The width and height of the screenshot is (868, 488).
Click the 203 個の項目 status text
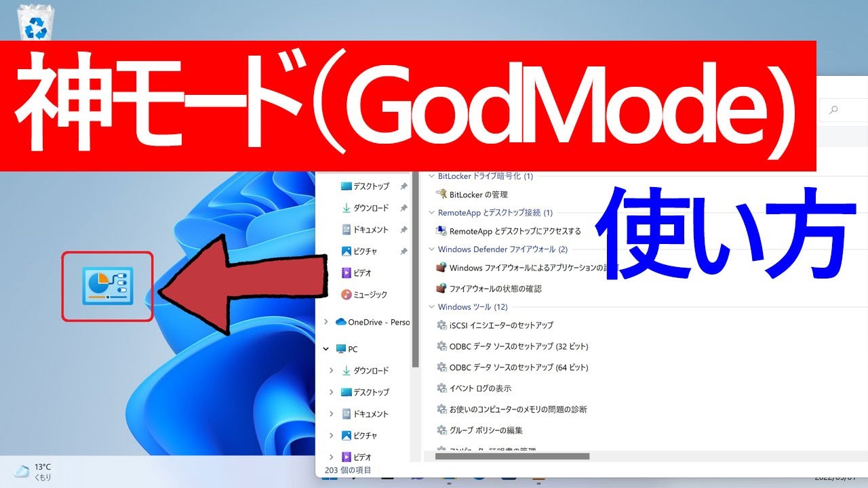349,470
